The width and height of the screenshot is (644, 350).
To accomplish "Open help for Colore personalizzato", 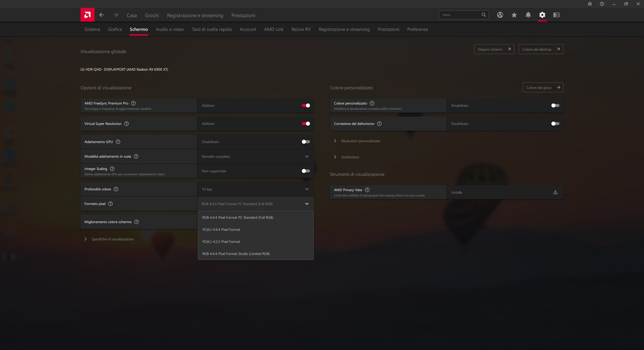I will click(x=372, y=103).
